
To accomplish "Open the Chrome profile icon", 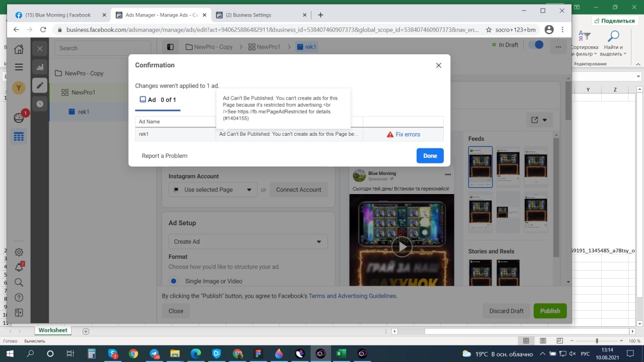I will click(x=549, y=30).
